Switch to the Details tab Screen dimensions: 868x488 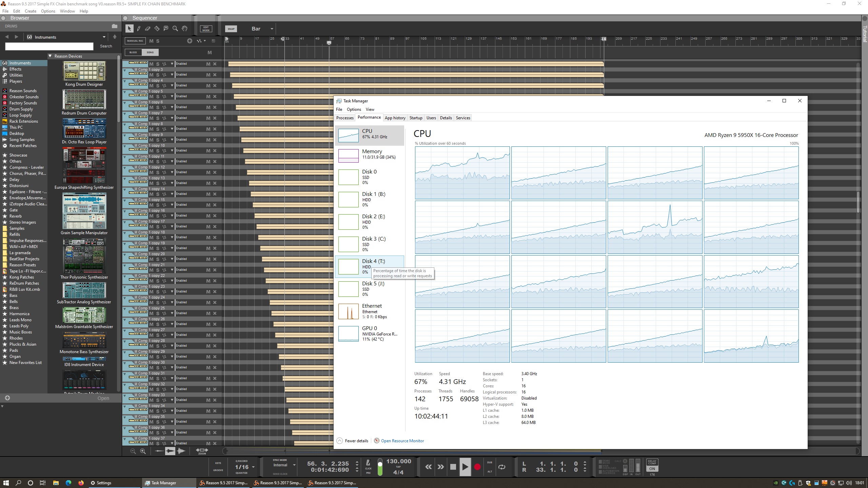(x=446, y=118)
